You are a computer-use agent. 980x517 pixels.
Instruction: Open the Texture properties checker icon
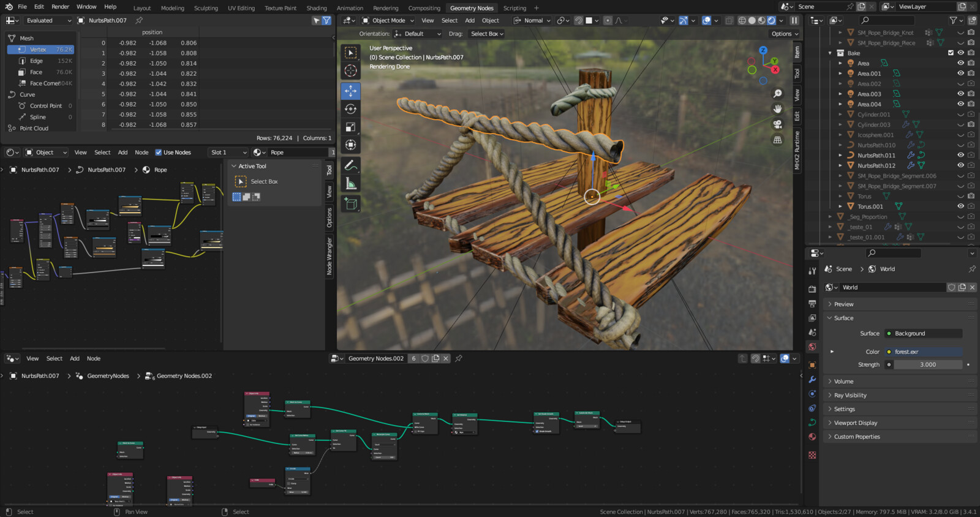pyautogui.click(x=812, y=455)
